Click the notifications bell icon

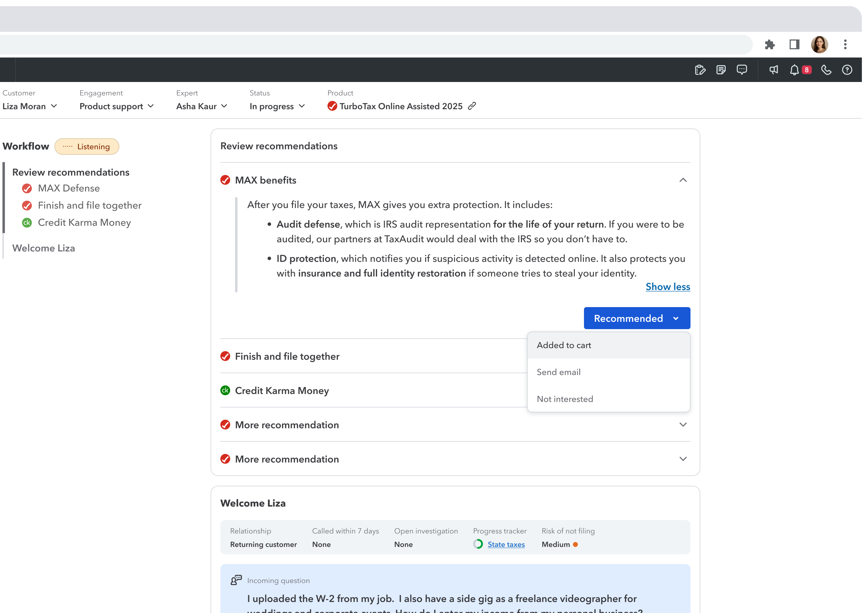(x=795, y=70)
